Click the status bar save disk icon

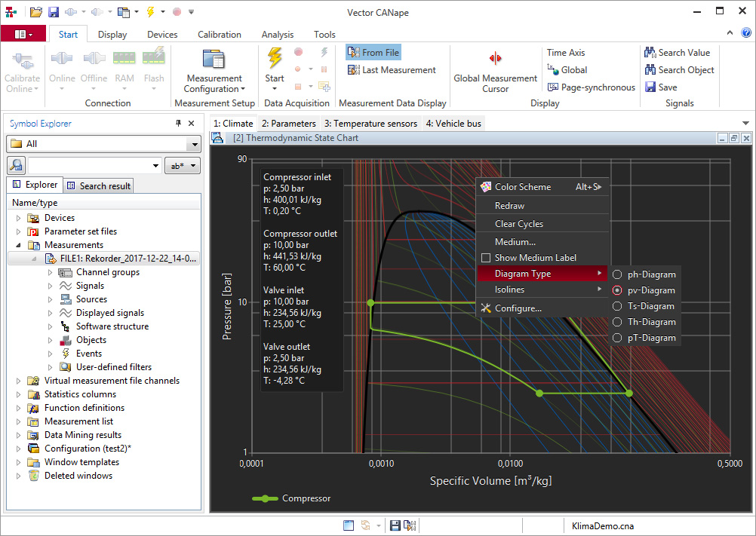click(x=395, y=525)
